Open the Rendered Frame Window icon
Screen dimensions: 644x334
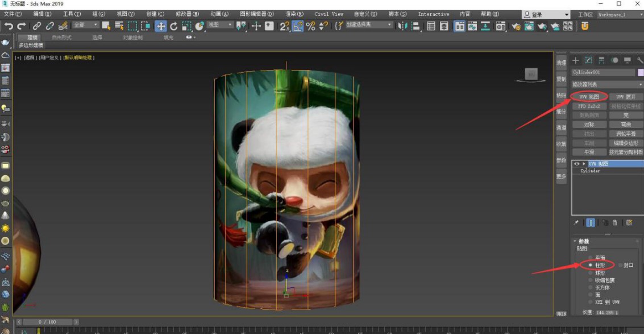click(529, 26)
